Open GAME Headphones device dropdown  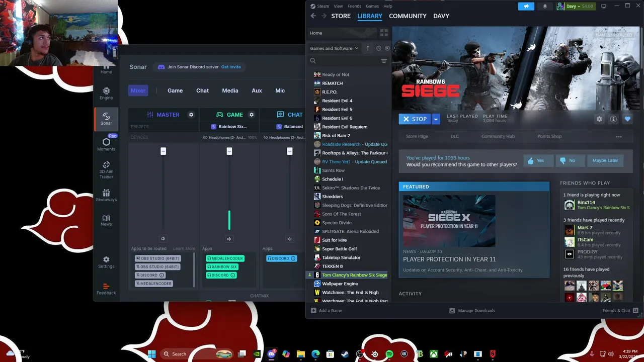(x=229, y=137)
